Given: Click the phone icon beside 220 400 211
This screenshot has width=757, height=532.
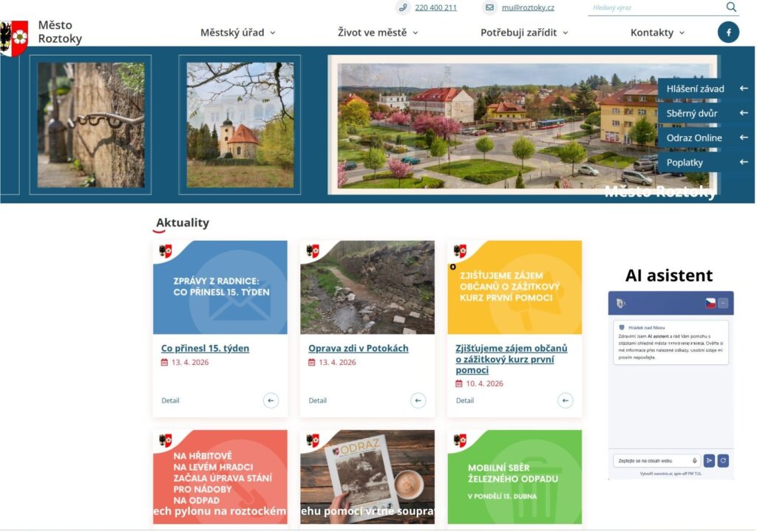Looking at the screenshot, I should (x=403, y=7).
